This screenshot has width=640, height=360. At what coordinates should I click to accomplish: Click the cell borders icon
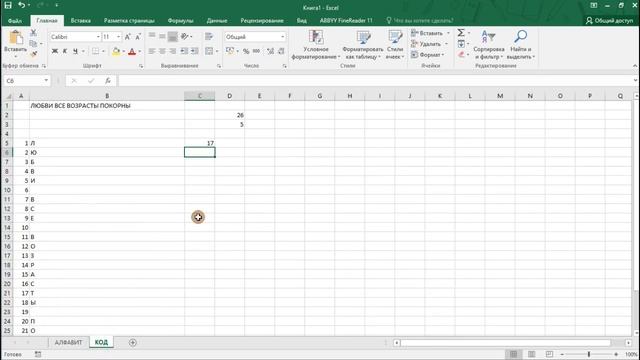tap(96, 51)
